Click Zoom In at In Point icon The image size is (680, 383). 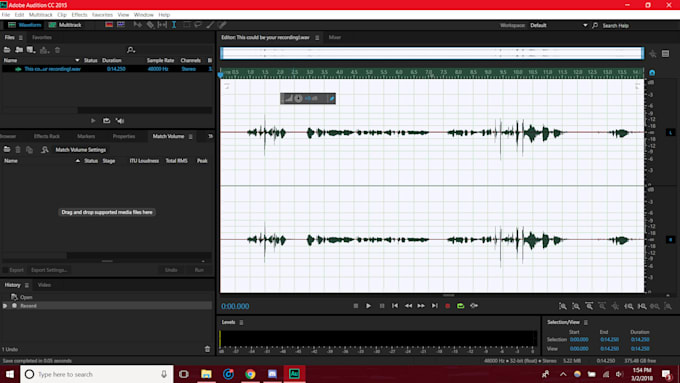(629, 306)
